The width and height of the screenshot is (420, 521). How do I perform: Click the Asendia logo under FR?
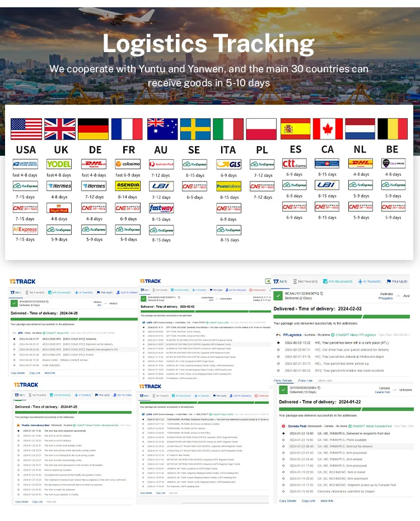coord(128,186)
